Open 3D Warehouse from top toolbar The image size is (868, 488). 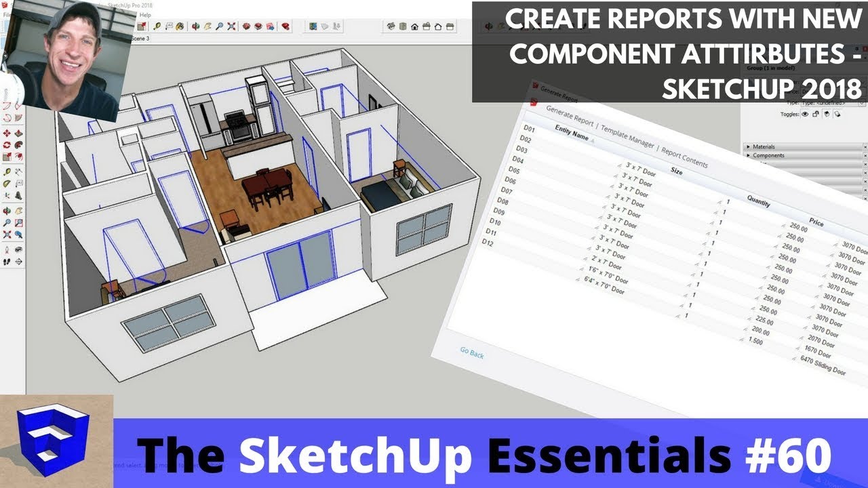[x=246, y=26]
